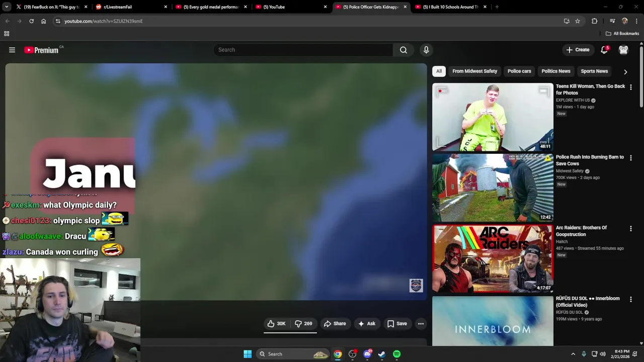Open the YouTube hamburger guide menu
This screenshot has height=362, width=644.
point(12,50)
